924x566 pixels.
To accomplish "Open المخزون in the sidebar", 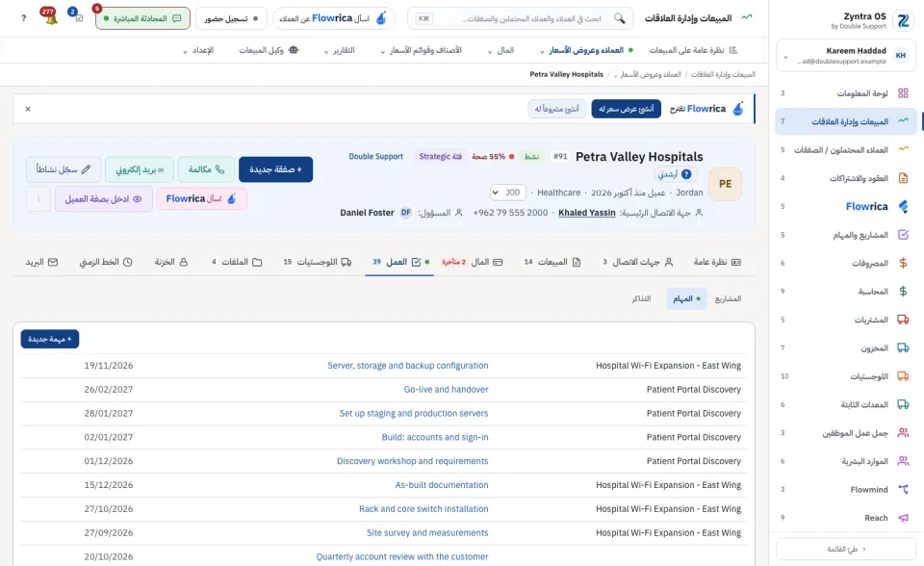I will [x=846, y=347].
